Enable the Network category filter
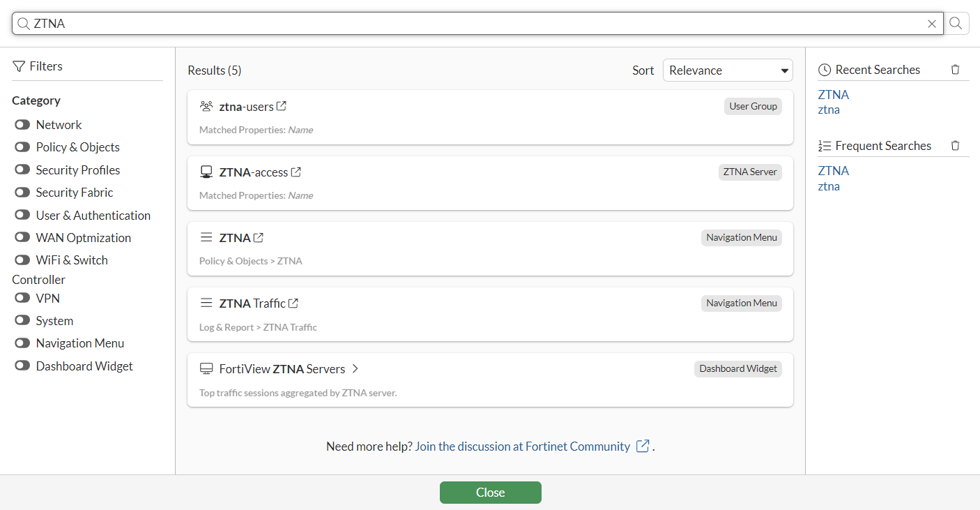 [23, 125]
